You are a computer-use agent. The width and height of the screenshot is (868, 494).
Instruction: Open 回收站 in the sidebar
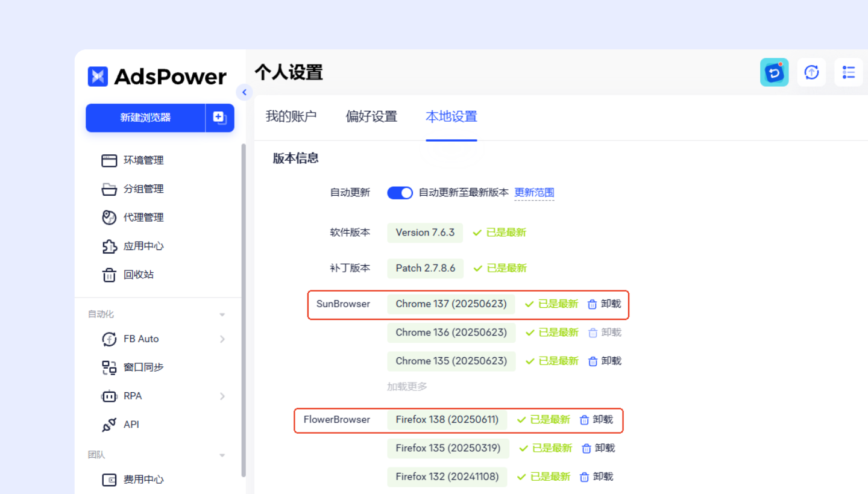[139, 275]
